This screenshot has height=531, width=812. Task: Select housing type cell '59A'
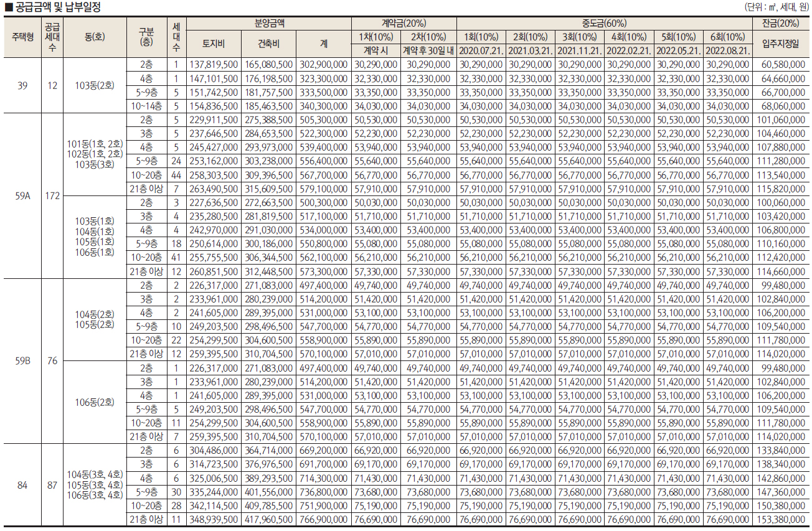coord(22,195)
